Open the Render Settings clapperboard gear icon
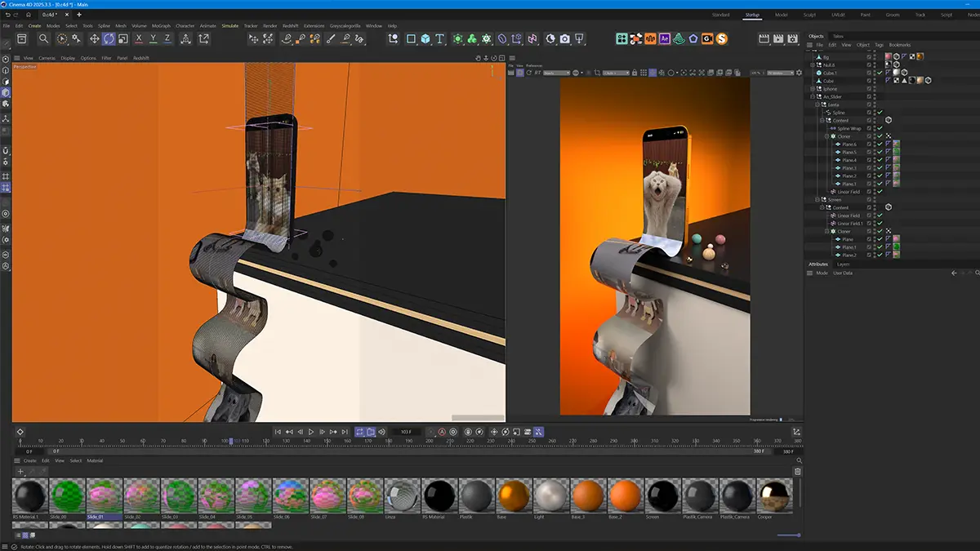Image resolution: width=980 pixels, height=551 pixels. (x=794, y=38)
